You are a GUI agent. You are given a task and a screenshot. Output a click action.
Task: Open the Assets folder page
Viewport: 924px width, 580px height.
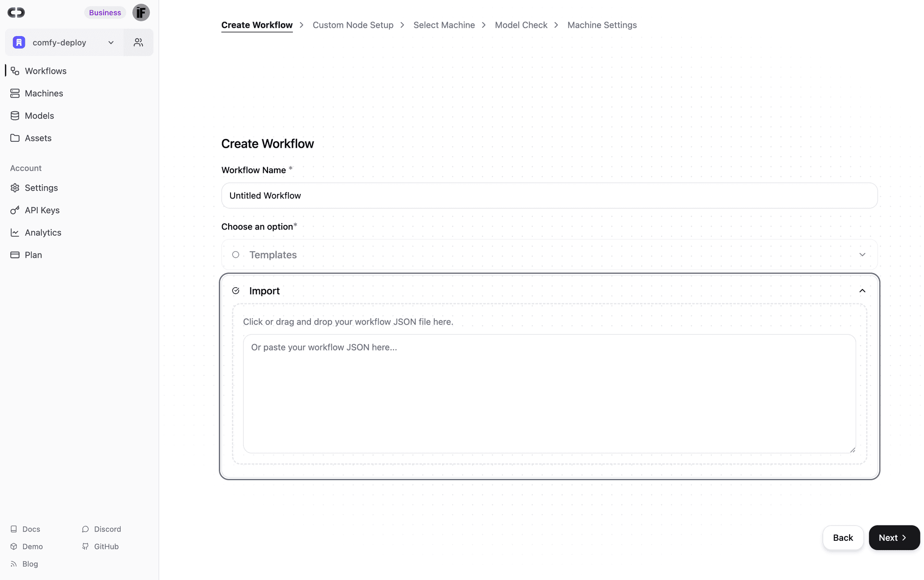pyautogui.click(x=38, y=138)
